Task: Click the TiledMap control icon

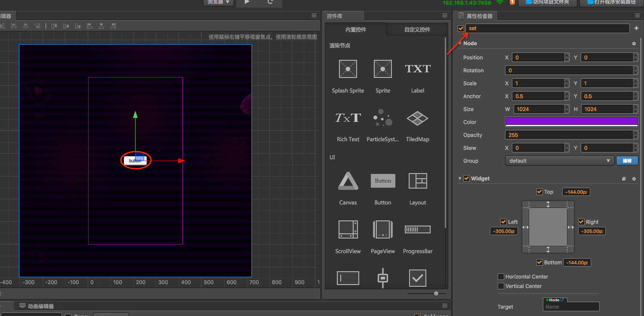Action: (x=417, y=118)
